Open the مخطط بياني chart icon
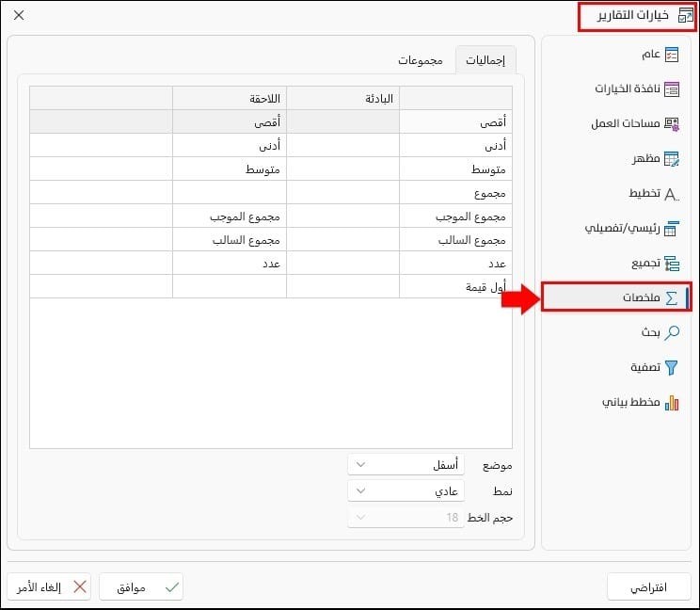The image size is (700, 610). [x=672, y=402]
